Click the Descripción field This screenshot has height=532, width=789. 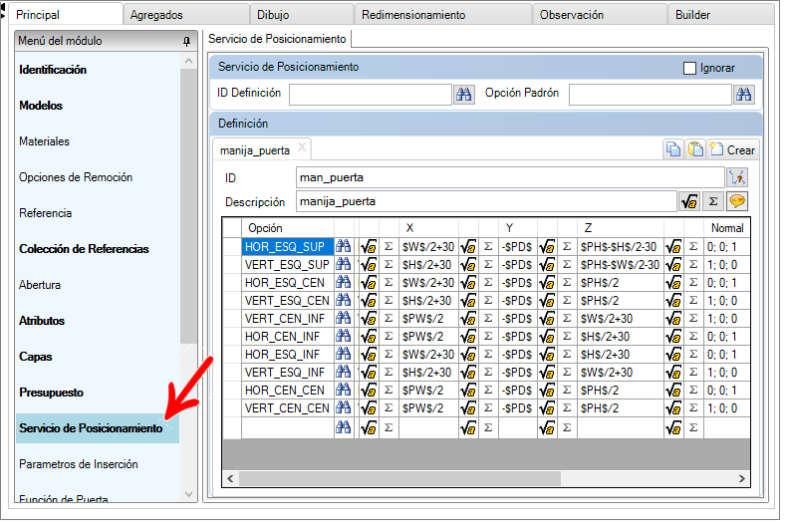click(x=486, y=201)
